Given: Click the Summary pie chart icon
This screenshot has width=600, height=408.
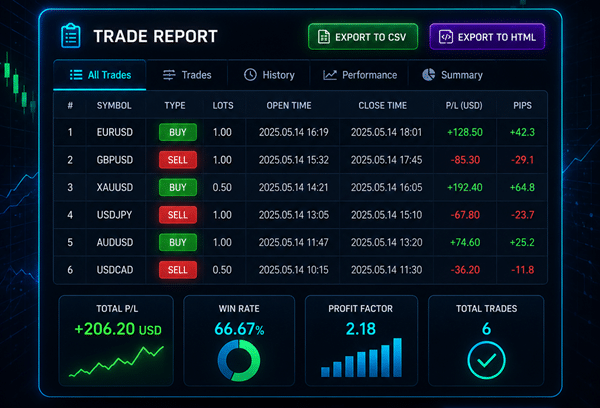Looking at the screenshot, I should (x=429, y=75).
